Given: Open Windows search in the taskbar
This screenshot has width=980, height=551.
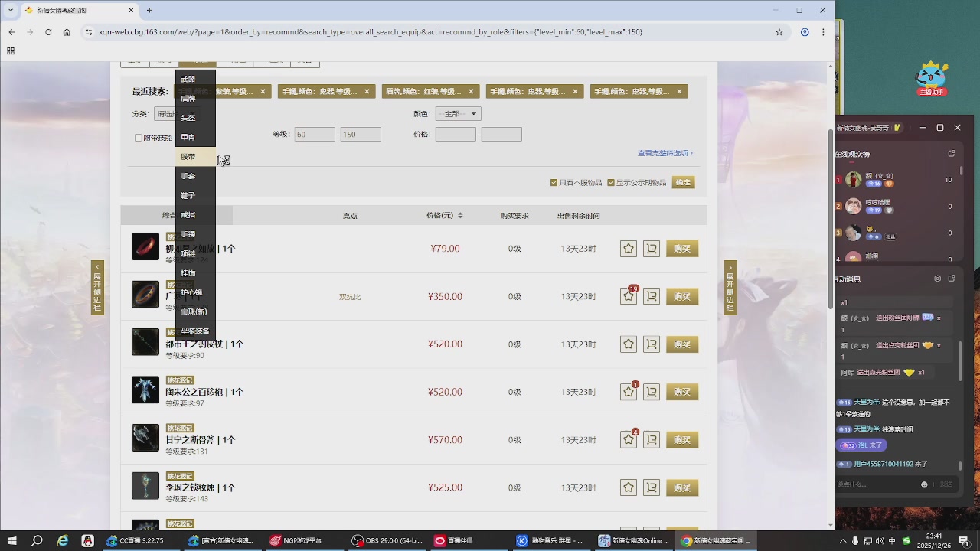Looking at the screenshot, I should tap(37, 541).
